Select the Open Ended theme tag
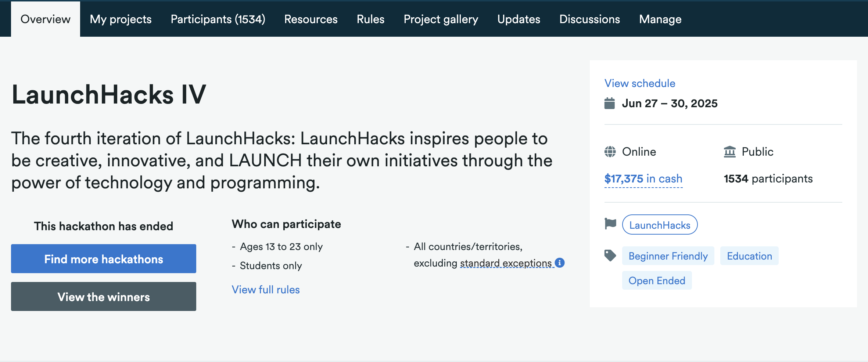The height and width of the screenshot is (362, 868). pyautogui.click(x=657, y=280)
